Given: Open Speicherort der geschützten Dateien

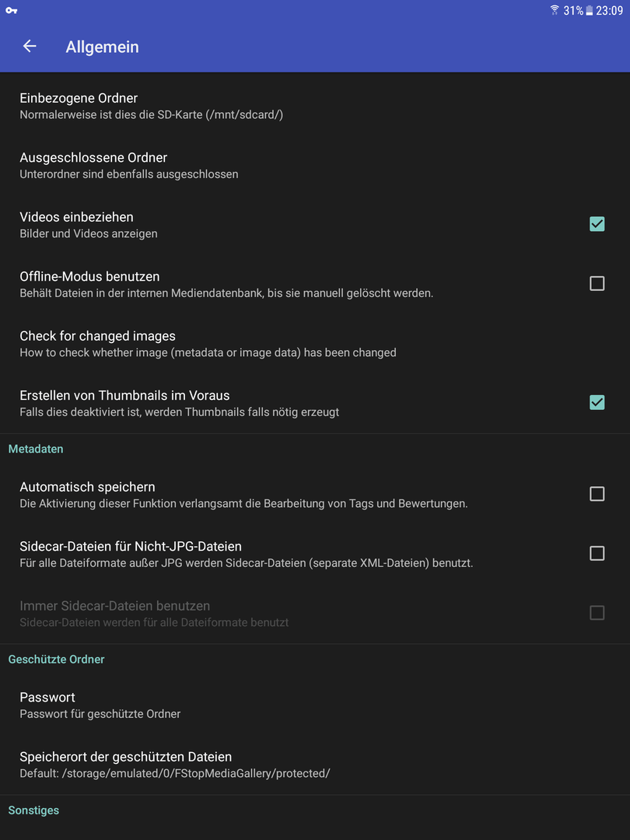Looking at the screenshot, I should tap(315, 765).
